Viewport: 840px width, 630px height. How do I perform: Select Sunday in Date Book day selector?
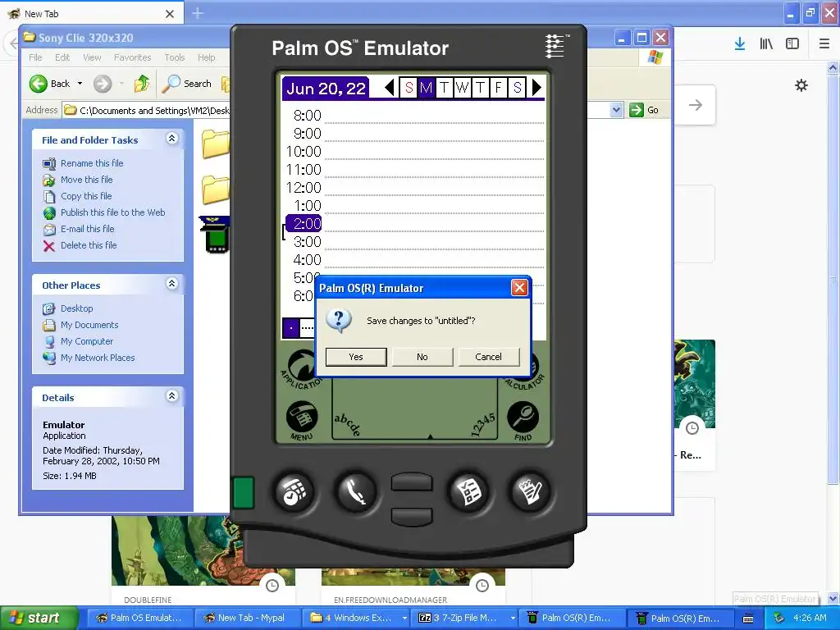[409, 87]
